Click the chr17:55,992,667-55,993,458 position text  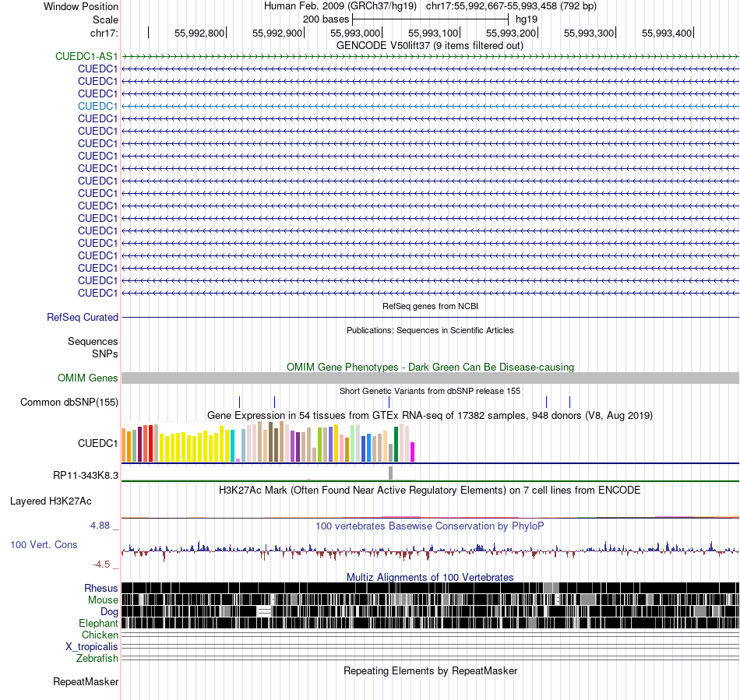tap(511, 6)
